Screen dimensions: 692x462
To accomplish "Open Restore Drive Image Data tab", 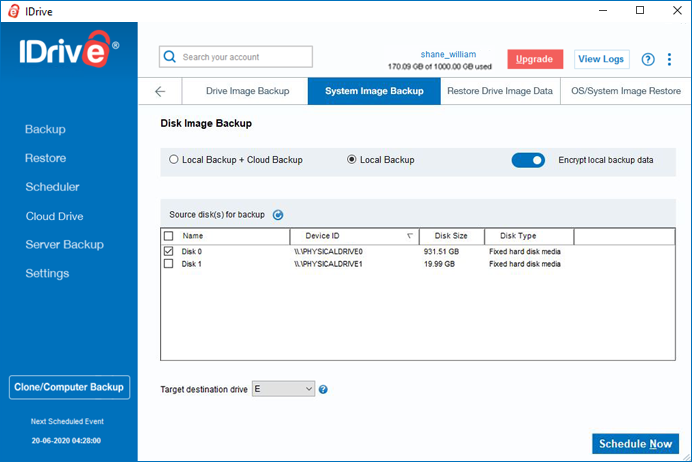I will click(500, 91).
